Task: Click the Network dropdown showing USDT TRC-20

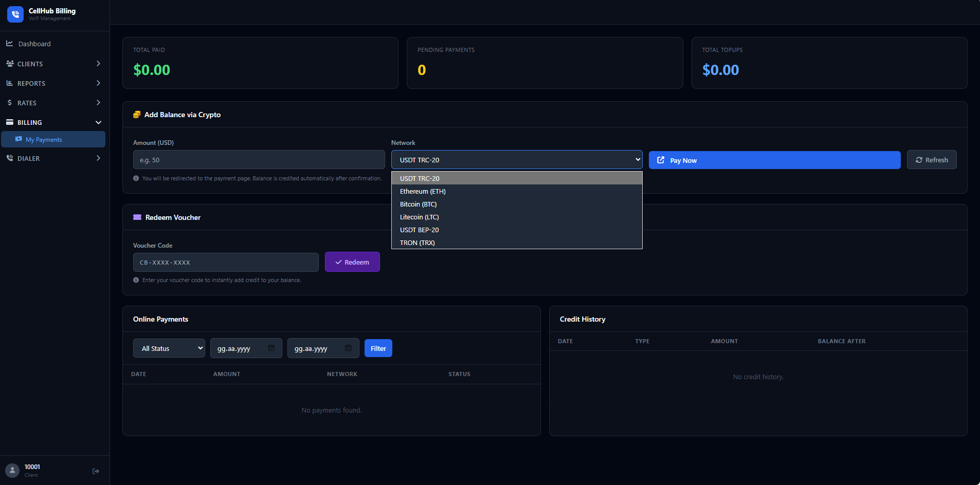Action: pos(517,160)
